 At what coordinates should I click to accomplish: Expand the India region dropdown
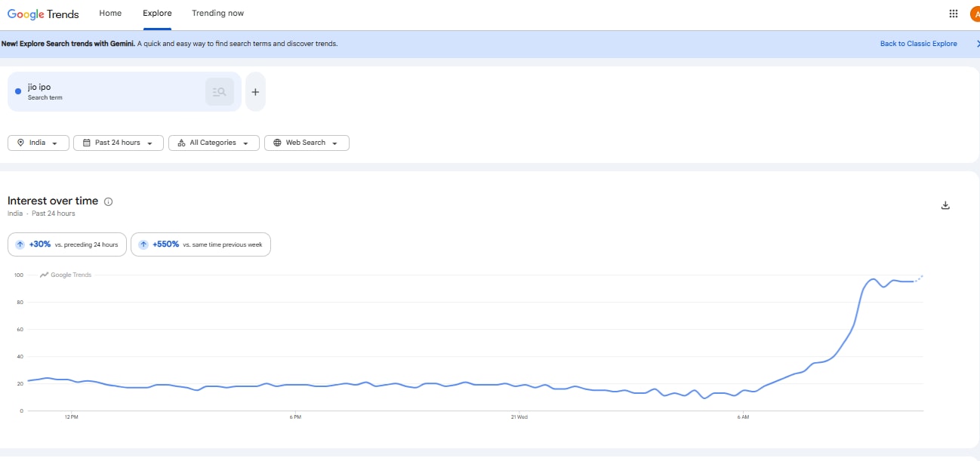[x=39, y=143]
